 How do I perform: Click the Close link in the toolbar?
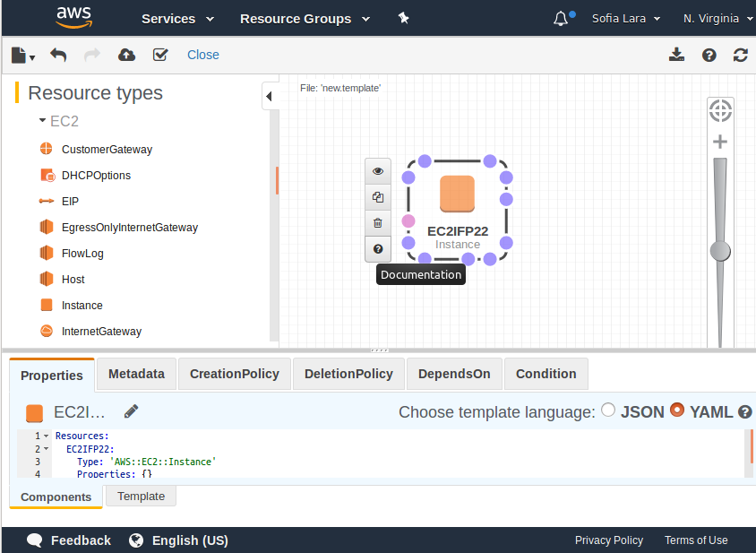[202, 55]
